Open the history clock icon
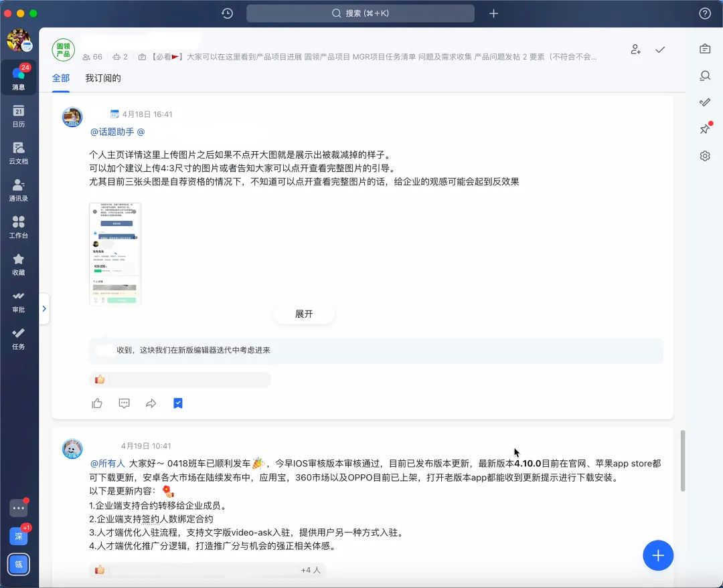This screenshot has width=723, height=588. 228,13
